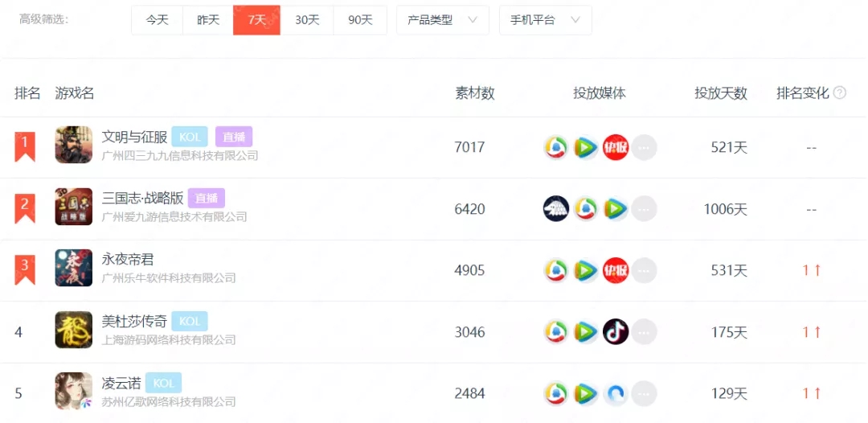Open the 三国志·战略版 game name link
The height and width of the screenshot is (423, 868).
(143, 198)
